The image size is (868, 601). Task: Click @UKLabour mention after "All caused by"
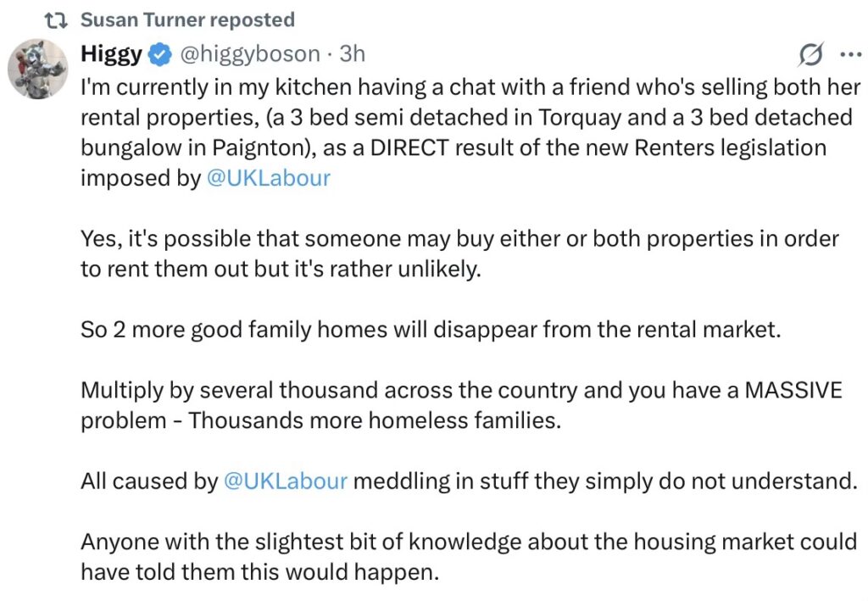pyautogui.click(x=285, y=481)
